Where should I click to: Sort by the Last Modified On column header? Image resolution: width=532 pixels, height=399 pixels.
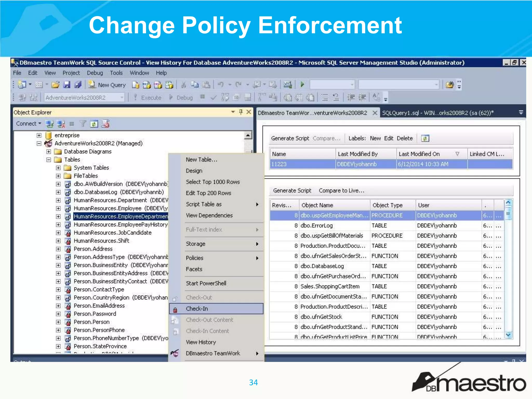(x=432, y=154)
